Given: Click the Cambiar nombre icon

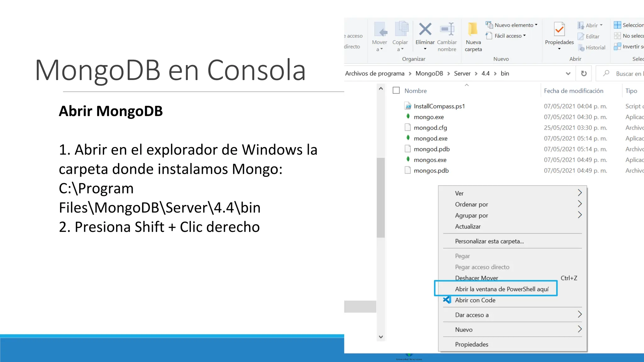Looking at the screenshot, I should (x=447, y=29).
